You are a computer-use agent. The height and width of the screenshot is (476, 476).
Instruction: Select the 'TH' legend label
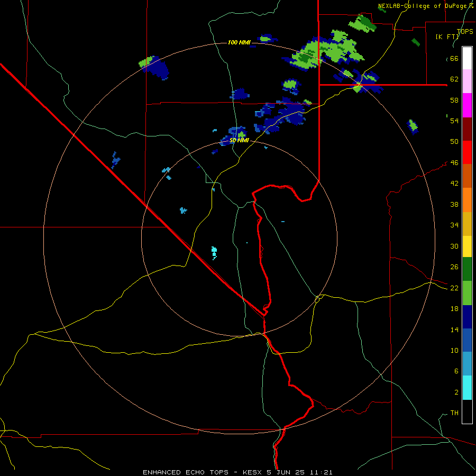point(454,413)
